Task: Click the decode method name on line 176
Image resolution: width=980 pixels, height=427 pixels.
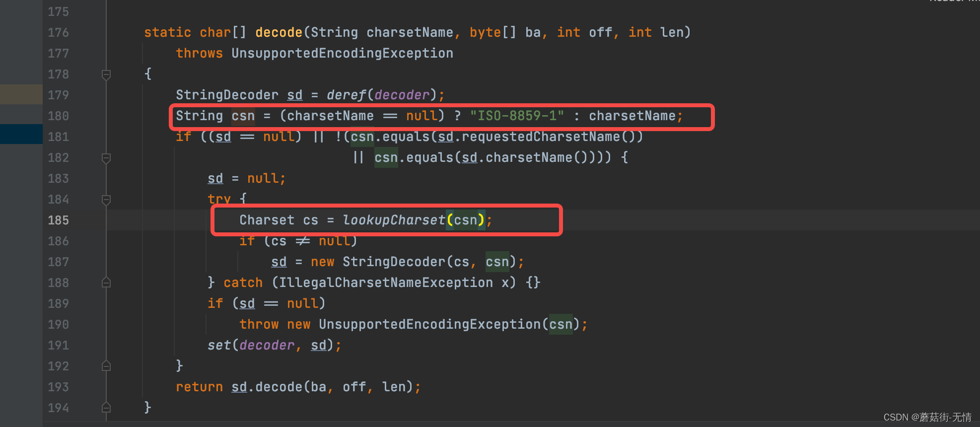Action: (279, 33)
